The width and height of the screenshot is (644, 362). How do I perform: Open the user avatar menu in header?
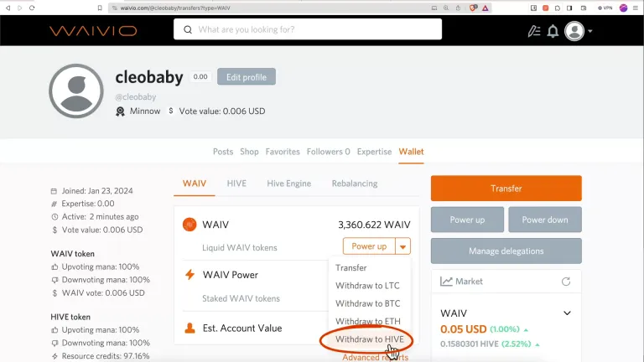(574, 31)
